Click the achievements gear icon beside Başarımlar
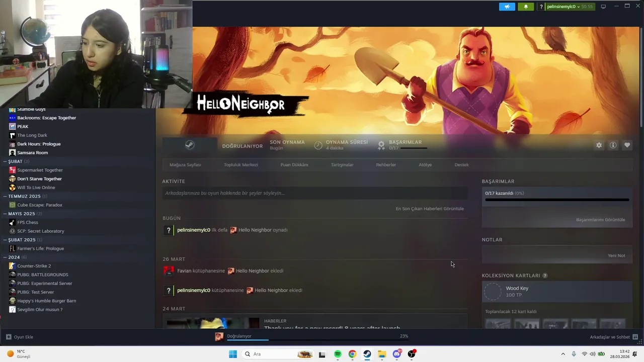This screenshot has width=644, height=362. point(381,145)
